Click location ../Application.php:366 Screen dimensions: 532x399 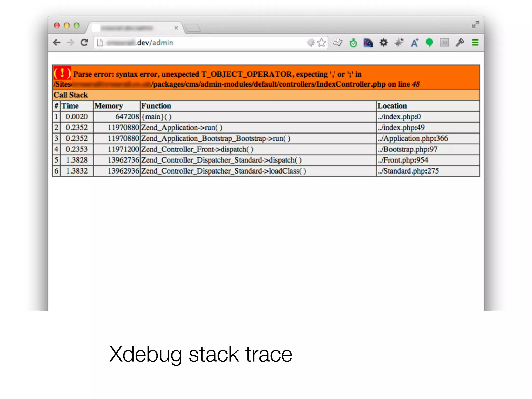click(x=413, y=138)
